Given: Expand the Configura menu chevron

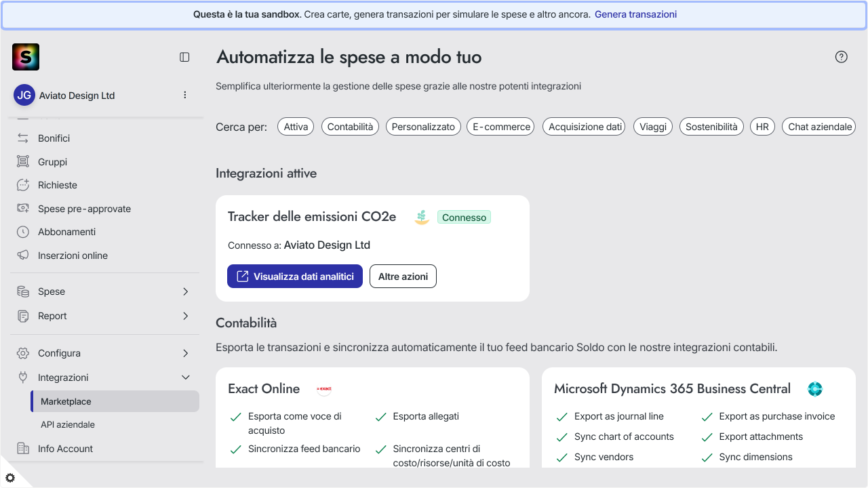Looking at the screenshot, I should 186,353.
